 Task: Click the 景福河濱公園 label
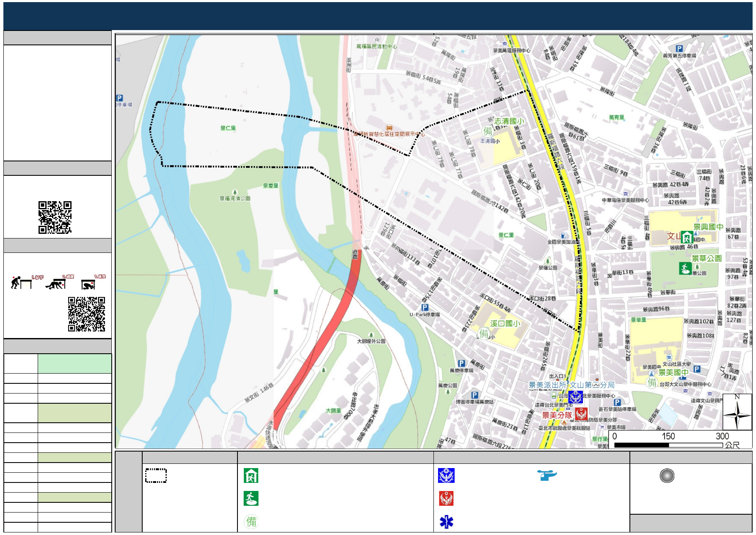pos(235,198)
